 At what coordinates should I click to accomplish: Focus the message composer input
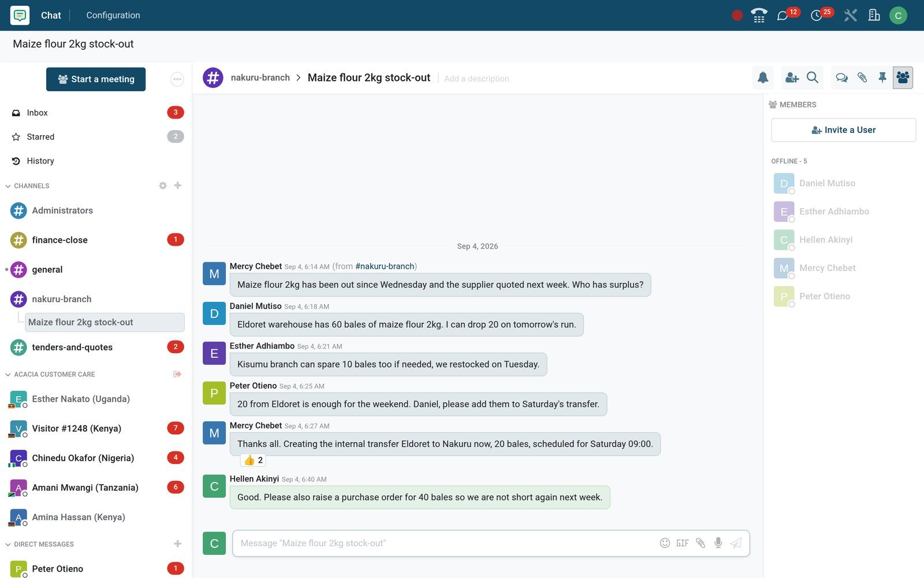click(445, 543)
